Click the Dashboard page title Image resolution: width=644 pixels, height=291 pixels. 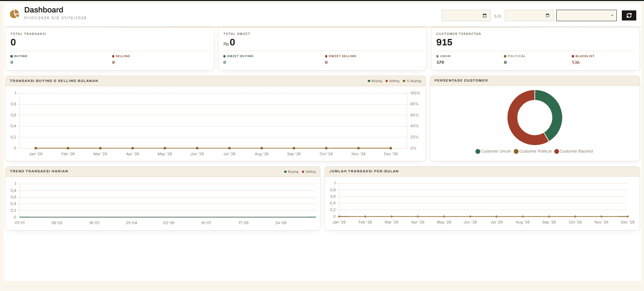(44, 10)
